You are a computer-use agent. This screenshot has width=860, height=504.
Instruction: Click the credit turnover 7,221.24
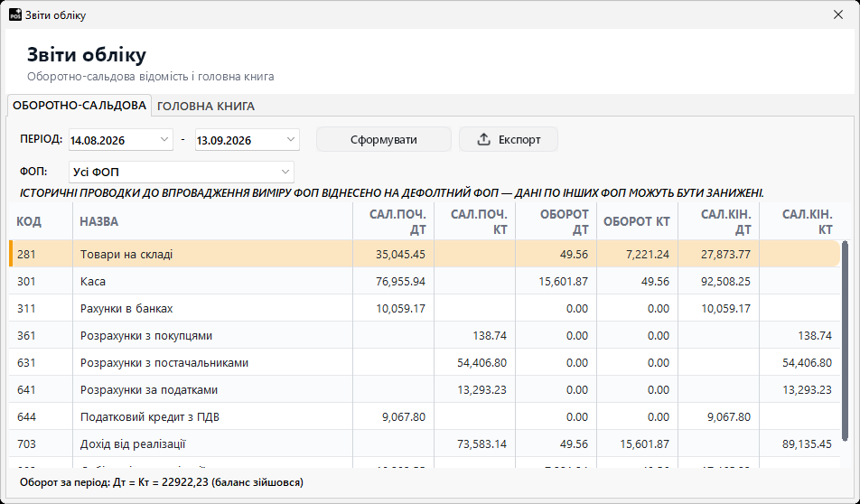[648, 255]
